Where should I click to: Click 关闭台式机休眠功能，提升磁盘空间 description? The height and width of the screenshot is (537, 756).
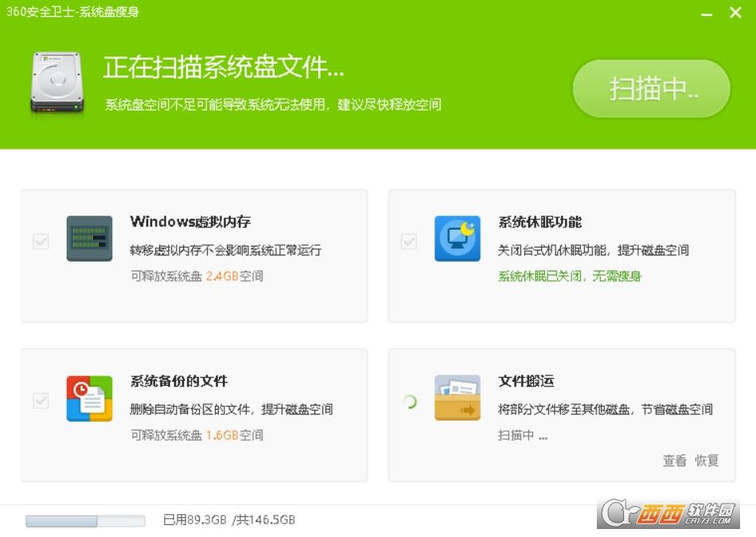pos(594,250)
